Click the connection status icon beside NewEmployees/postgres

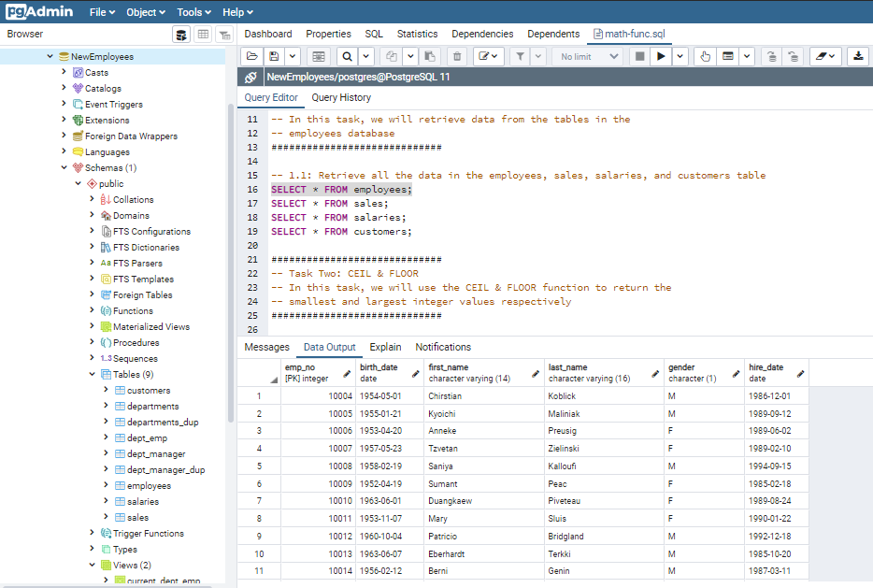pyautogui.click(x=252, y=78)
